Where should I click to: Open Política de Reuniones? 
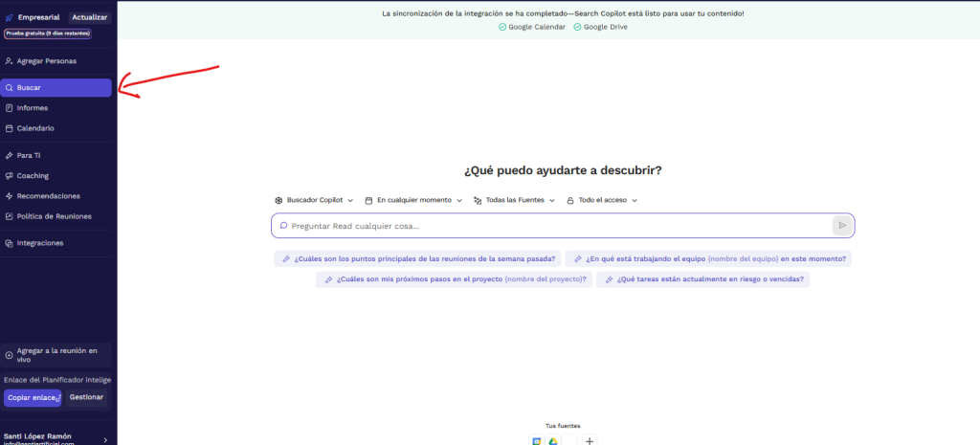[x=56, y=216]
